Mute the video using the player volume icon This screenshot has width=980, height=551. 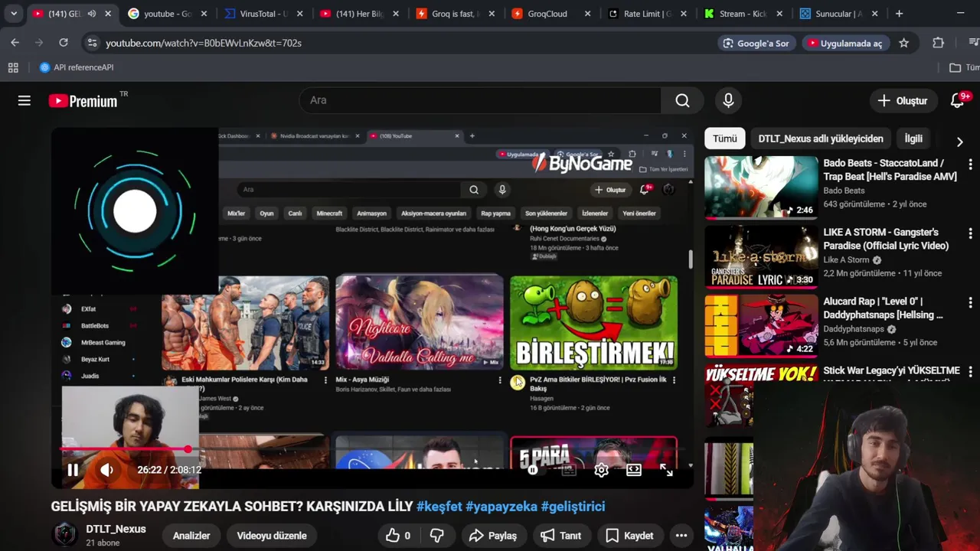[x=107, y=470]
